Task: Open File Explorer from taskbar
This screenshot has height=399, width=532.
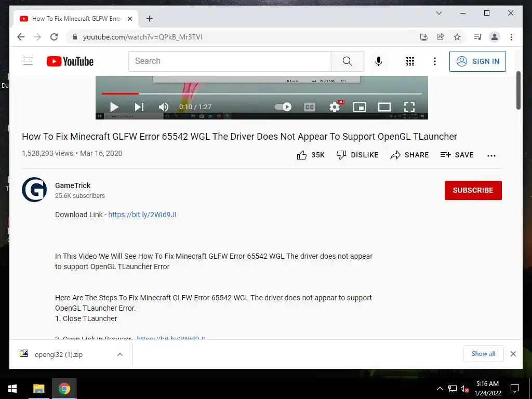Action: (38, 389)
